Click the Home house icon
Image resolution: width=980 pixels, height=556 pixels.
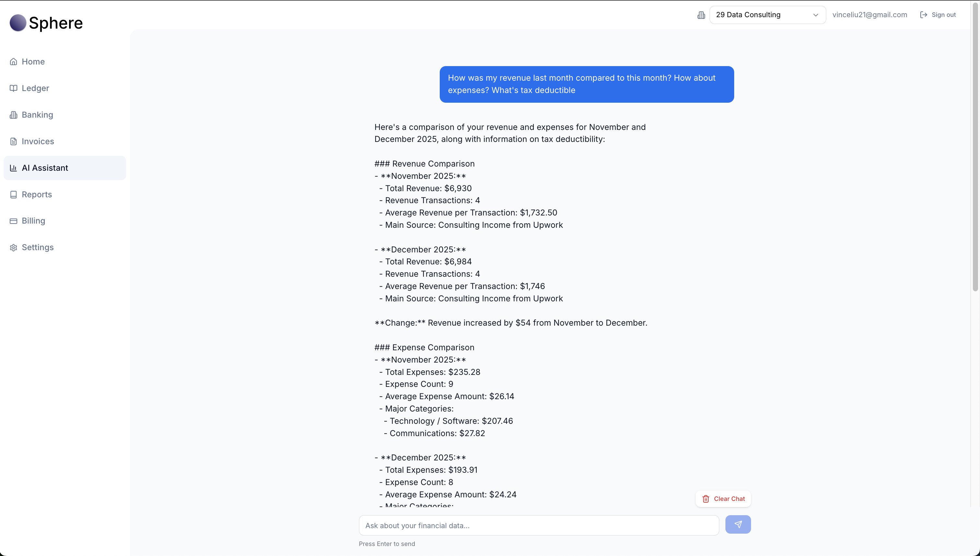point(13,62)
